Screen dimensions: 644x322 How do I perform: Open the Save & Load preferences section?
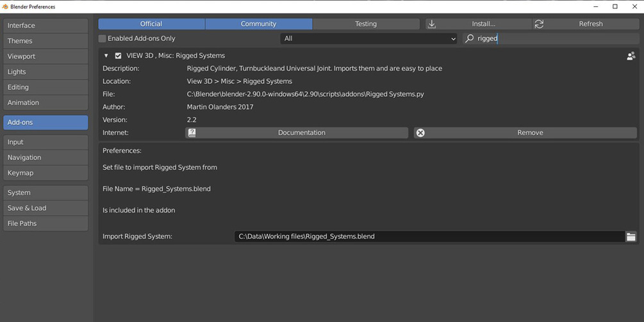click(45, 209)
